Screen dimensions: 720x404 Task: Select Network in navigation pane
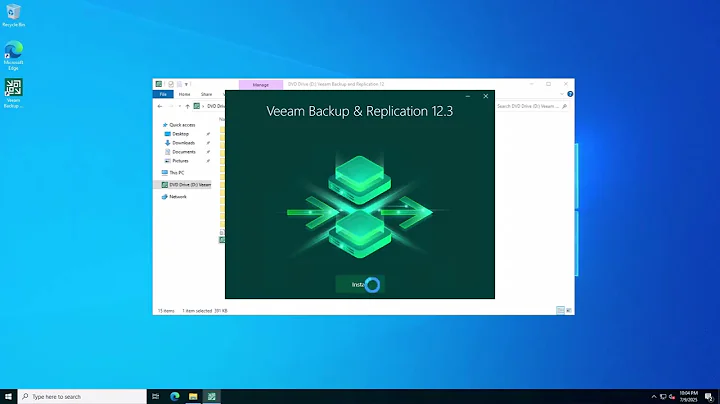coord(178,196)
